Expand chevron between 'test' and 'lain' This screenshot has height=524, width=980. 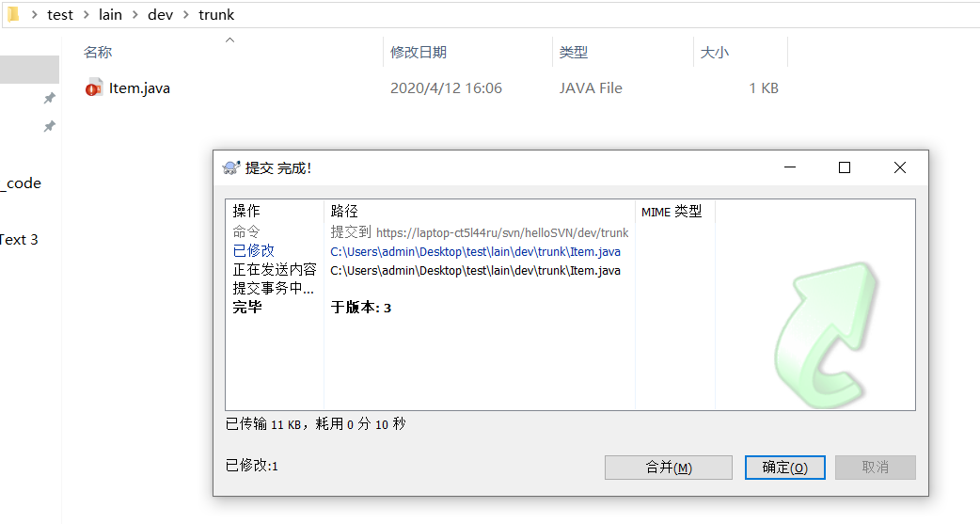click(x=86, y=14)
